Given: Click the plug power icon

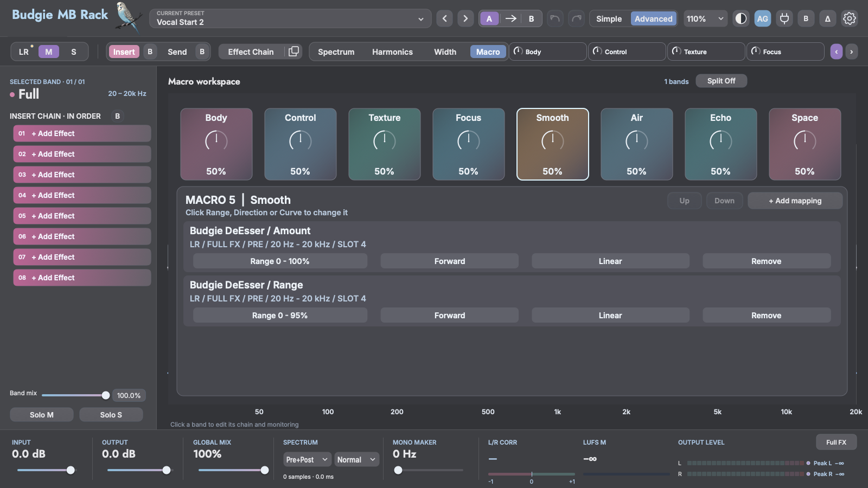Looking at the screenshot, I should point(784,18).
